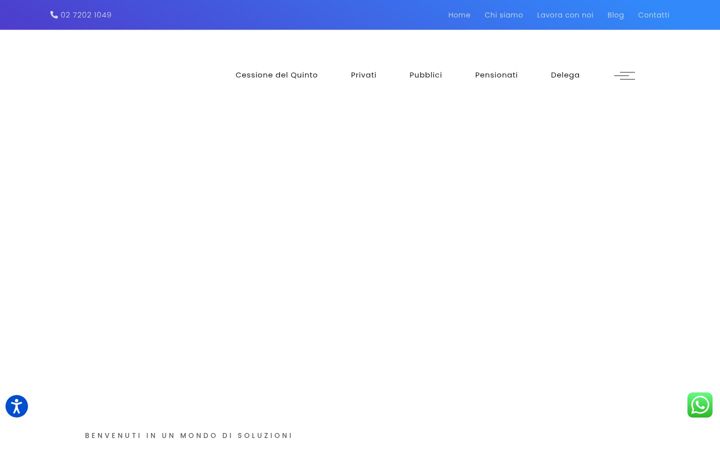This screenshot has height=450, width=720.
Task: Open the Delega section
Action: 565,75
